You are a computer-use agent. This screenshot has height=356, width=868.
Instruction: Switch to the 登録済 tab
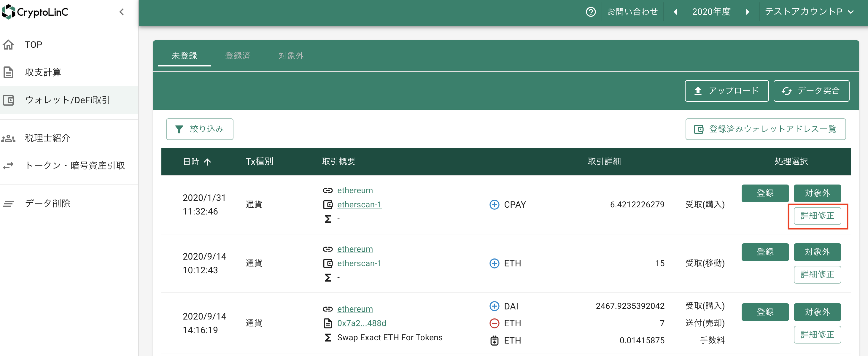point(238,56)
